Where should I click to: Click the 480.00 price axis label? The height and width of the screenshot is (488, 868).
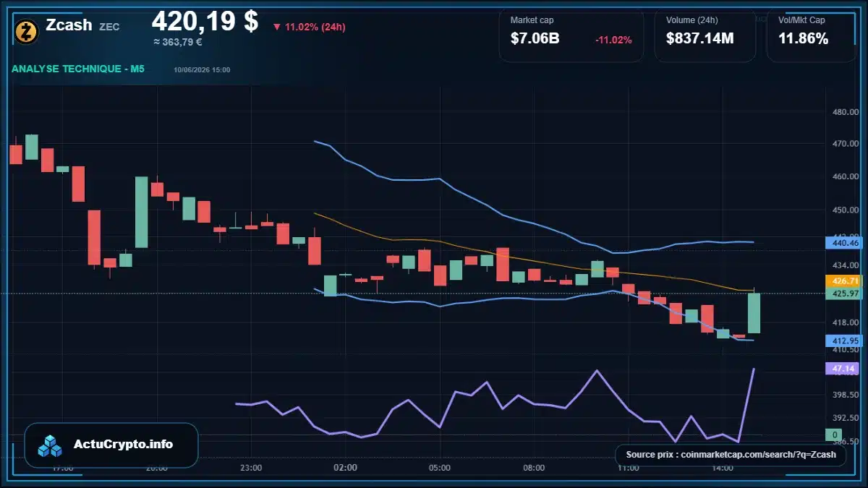click(846, 112)
